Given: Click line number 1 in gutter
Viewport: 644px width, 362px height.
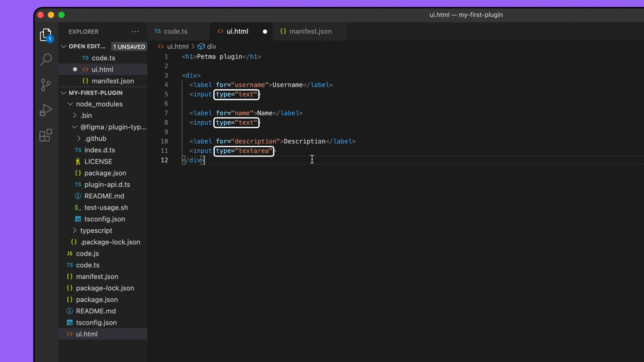Looking at the screenshot, I should click(166, 57).
